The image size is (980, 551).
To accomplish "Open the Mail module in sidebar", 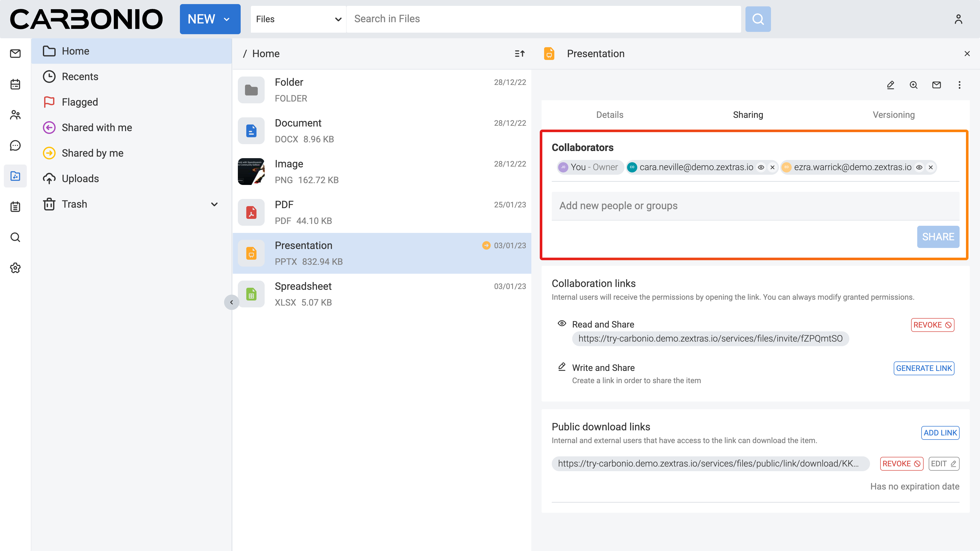I will click(15, 54).
